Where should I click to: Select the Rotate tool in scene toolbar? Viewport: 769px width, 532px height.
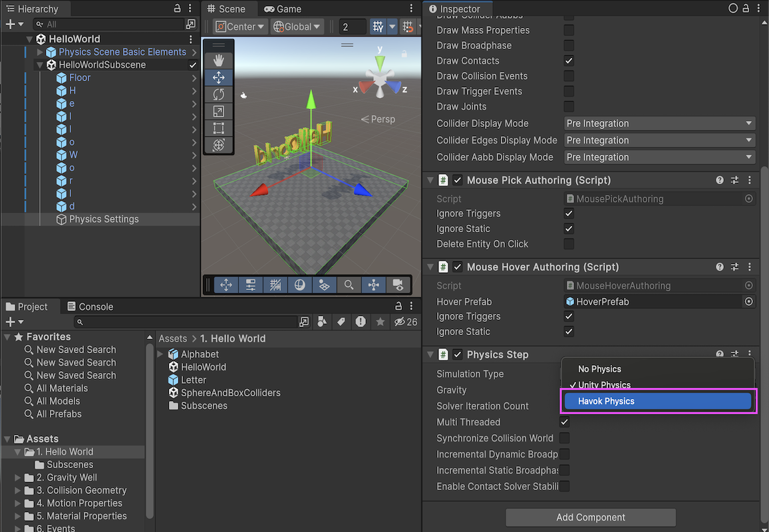pos(218,94)
